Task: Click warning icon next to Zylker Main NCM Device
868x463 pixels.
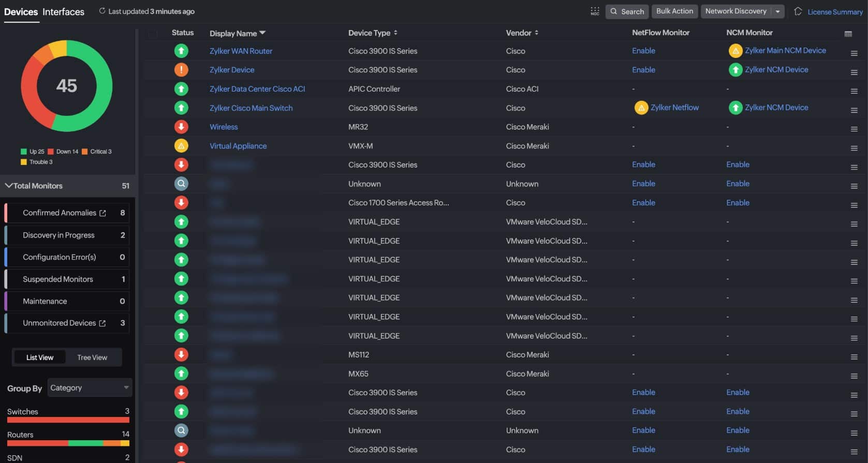Action: coord(735,51)
